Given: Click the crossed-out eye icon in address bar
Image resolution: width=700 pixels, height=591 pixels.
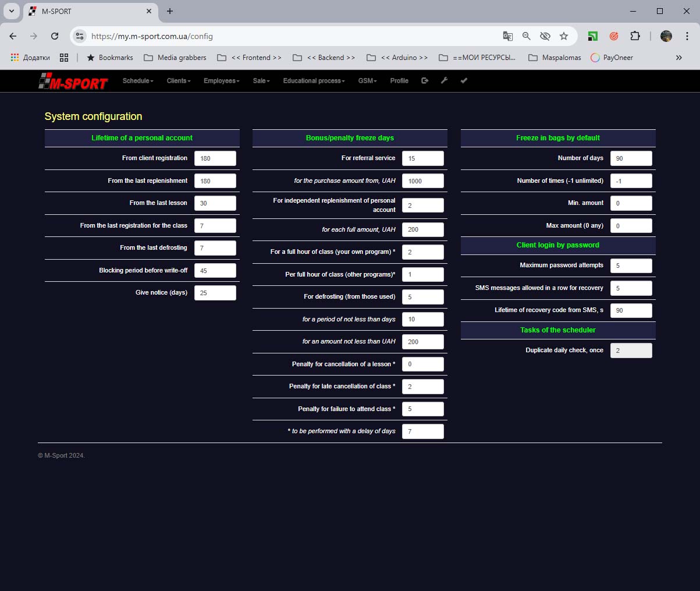Looking at the screenshot, I should pos(545,36).
